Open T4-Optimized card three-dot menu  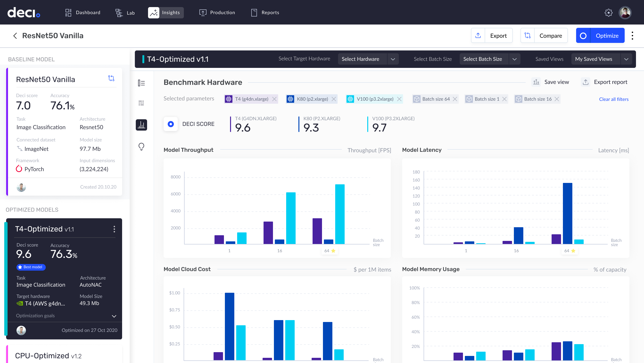coord(114,229)
